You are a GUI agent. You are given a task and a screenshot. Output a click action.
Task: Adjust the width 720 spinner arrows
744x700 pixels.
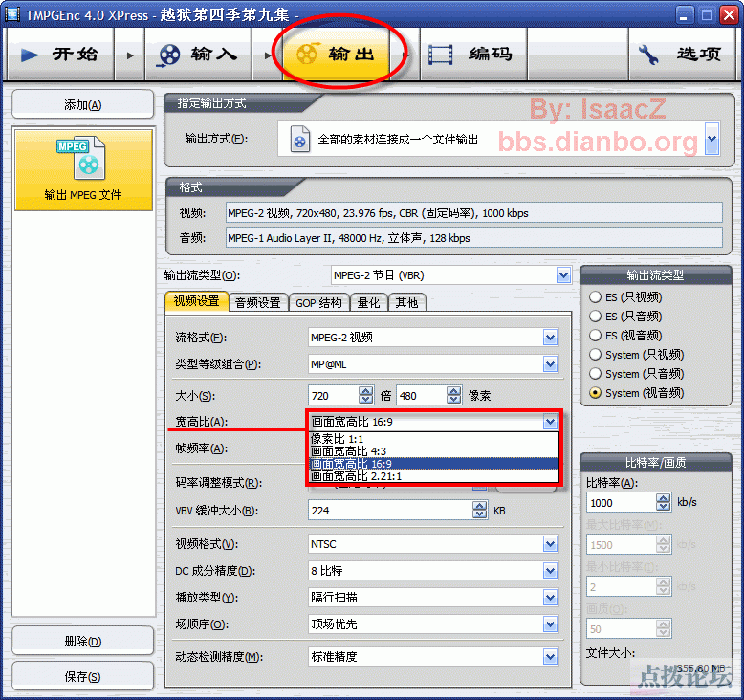366,395
